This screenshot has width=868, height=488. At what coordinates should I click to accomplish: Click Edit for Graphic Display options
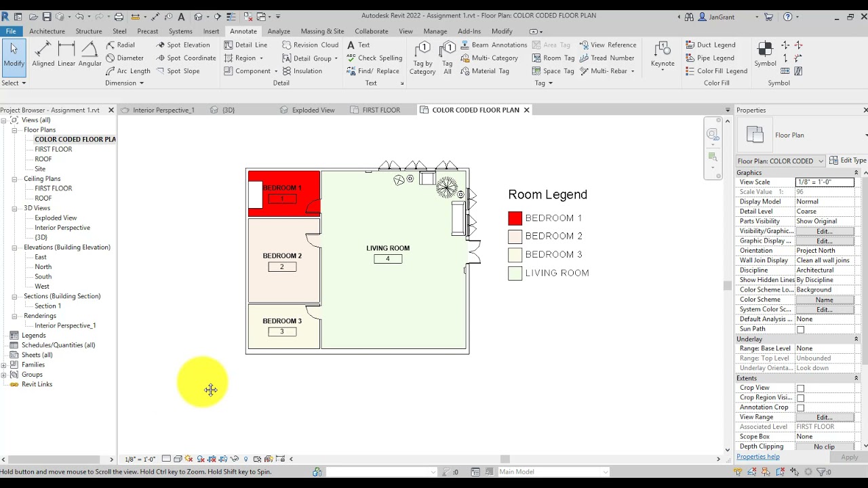pos(825,241)
